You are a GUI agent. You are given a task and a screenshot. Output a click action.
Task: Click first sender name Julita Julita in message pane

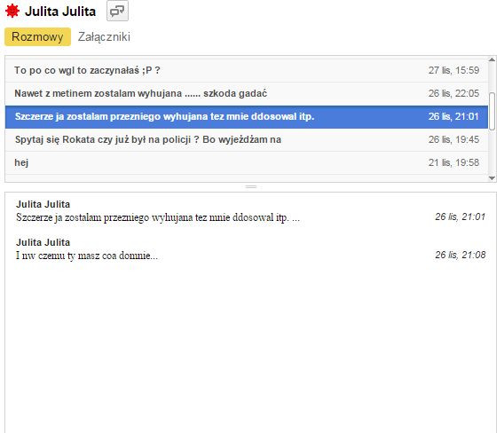click(43, 204)
